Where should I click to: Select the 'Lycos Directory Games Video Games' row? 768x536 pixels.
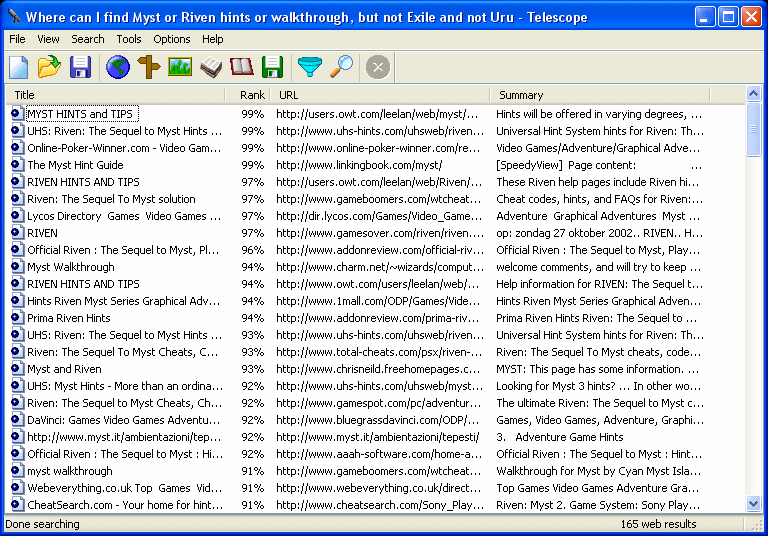124,216
